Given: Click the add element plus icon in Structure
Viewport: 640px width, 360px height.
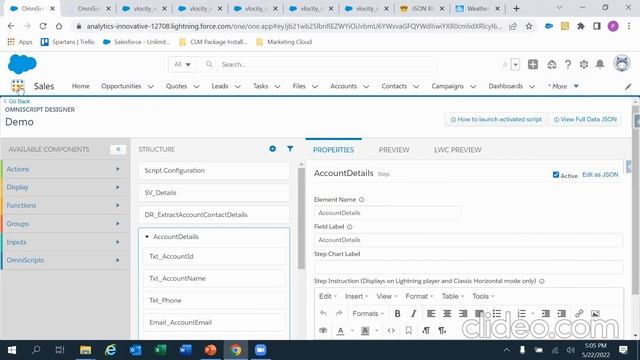Looking at the screenshot, I should pos(273,149).
